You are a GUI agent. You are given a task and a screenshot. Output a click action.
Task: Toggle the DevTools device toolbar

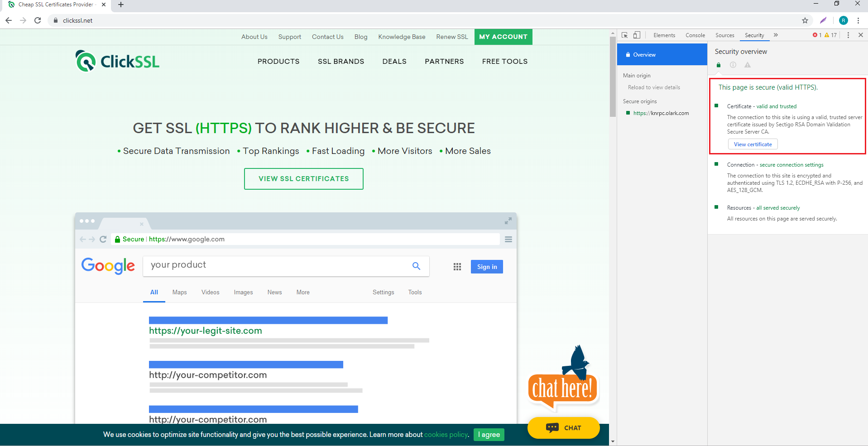(x=637, y=35)
